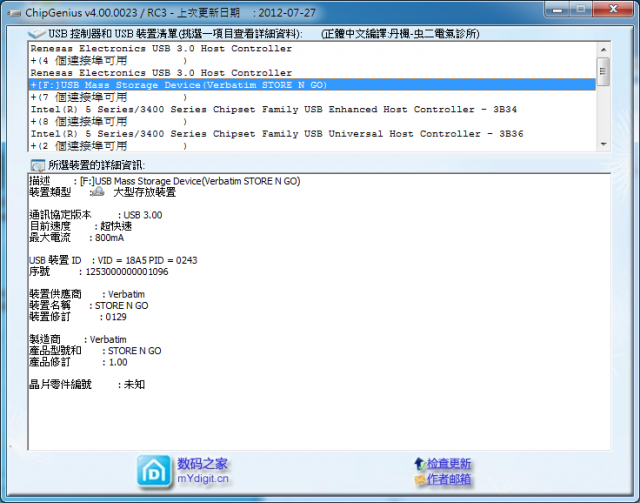Open the 檢查更新 link
640x503 pixels.
point(449,463)
